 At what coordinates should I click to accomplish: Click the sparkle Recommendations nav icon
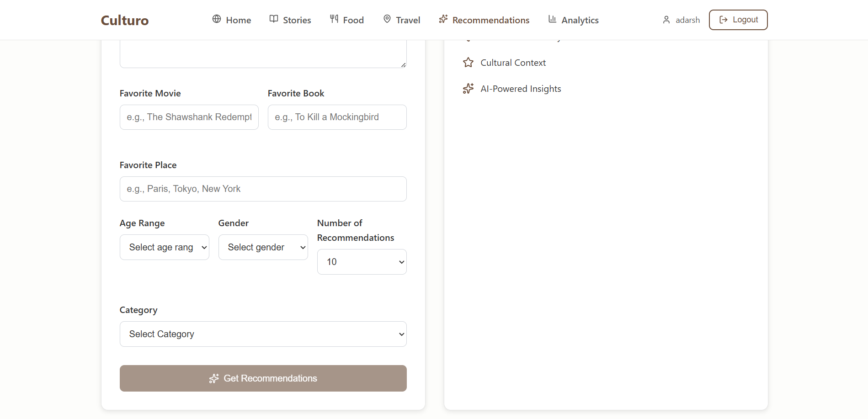443,19
